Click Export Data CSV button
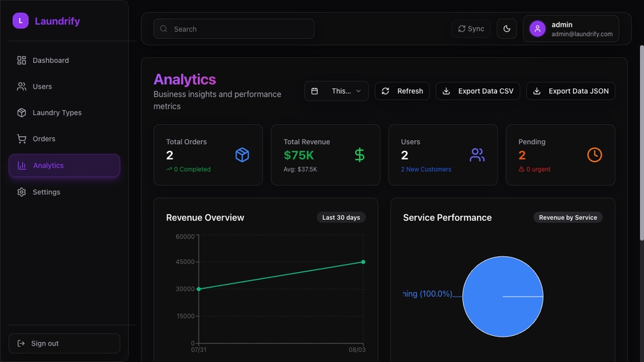 coord(478,91)
